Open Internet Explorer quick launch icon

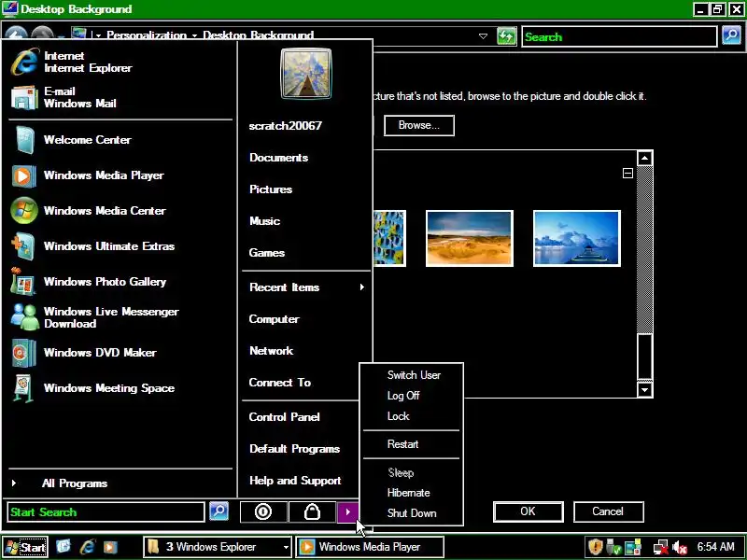(87, 546)
